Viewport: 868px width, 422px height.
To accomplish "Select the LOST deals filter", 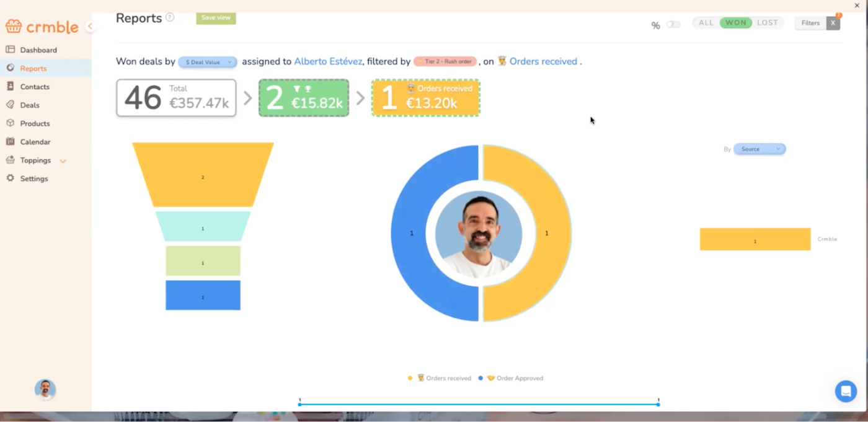I will pos(768,23).
